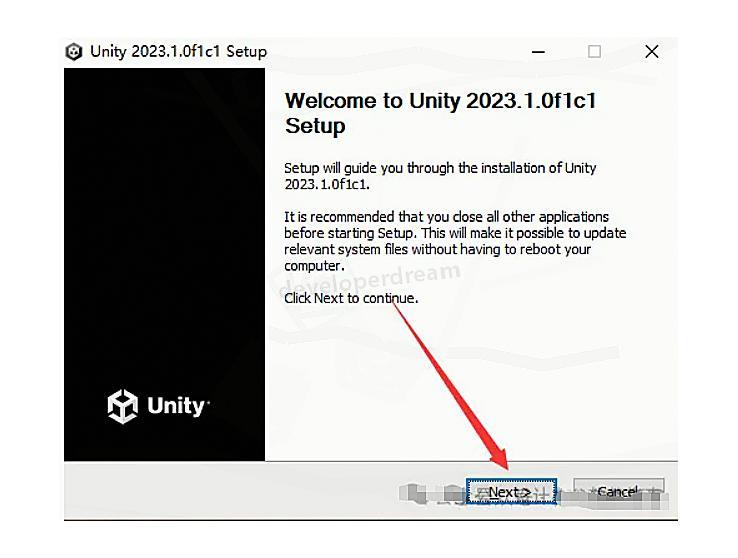
Task: Click the empty black banner area above logo
Action: point(164,212)
